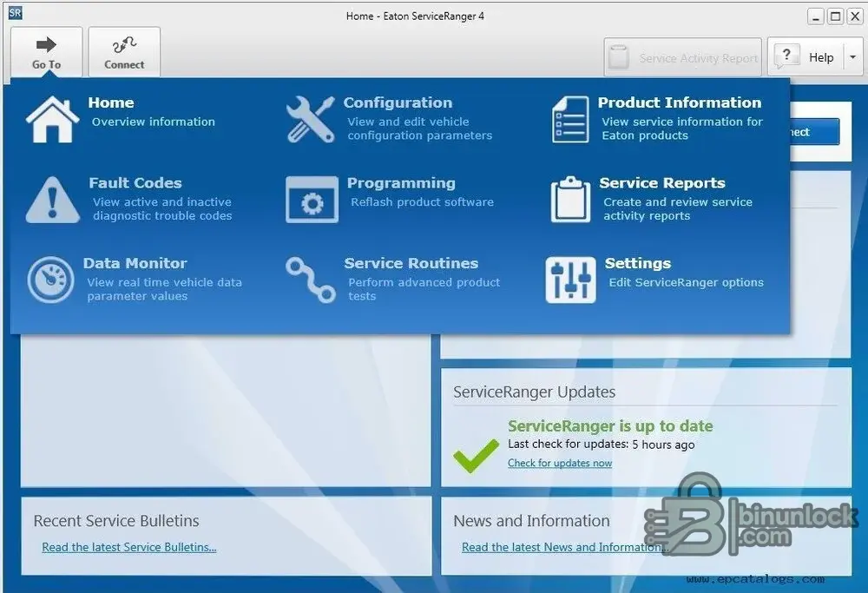
Task: Open Service Routines menu title
Action: pos(411,263)
